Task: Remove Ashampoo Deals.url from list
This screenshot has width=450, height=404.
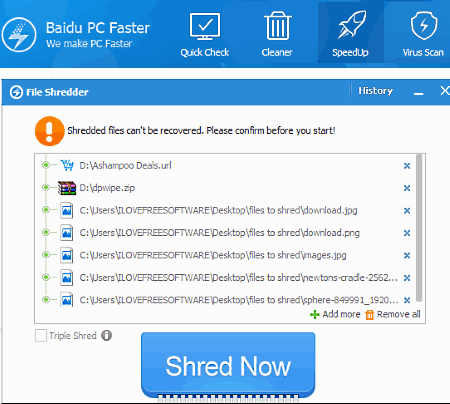Action: tap(407, 166)
